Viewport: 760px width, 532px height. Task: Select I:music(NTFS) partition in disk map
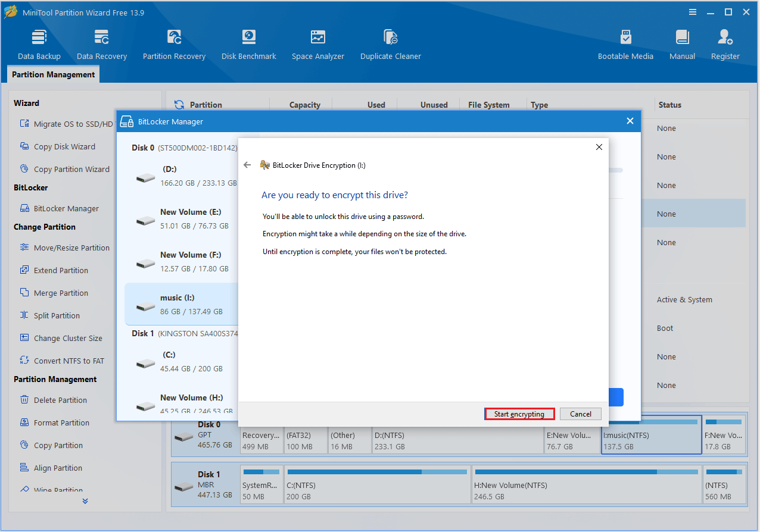(652, 435)
